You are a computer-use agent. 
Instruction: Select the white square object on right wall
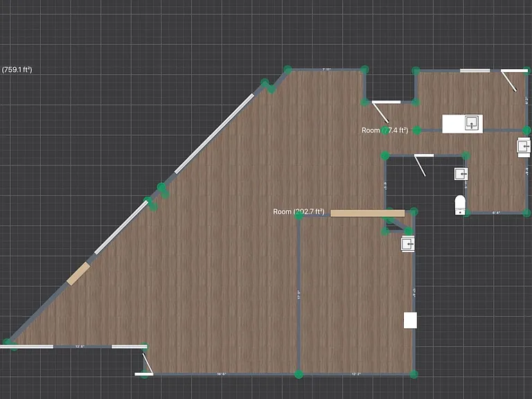click(x=410, y=320)
